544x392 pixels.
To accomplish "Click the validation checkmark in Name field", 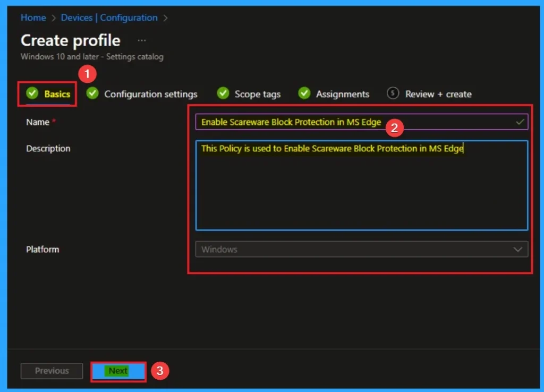I will (x=520, y=122).
